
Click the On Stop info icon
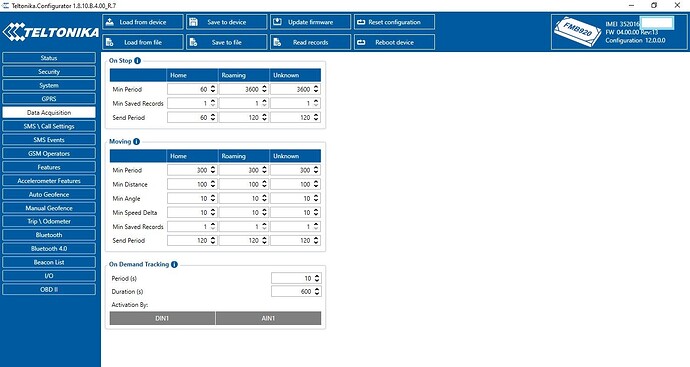137,61
